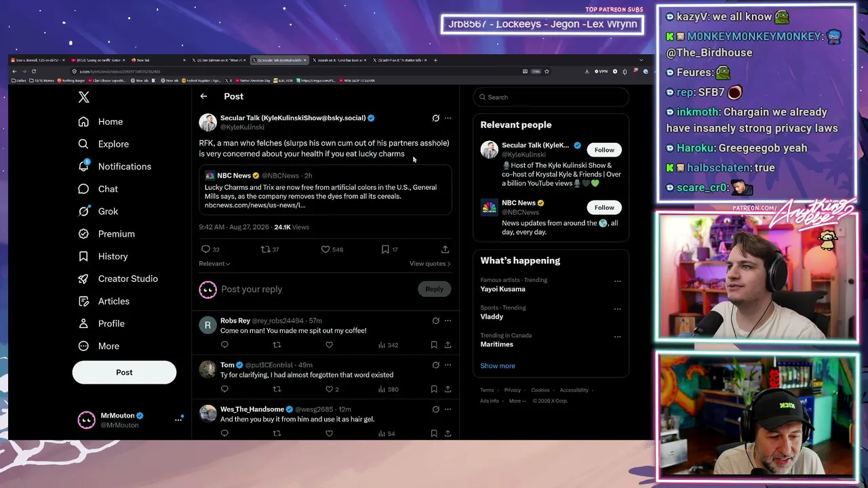
Task: Open the Terms footer link
Action: [487, 390]
